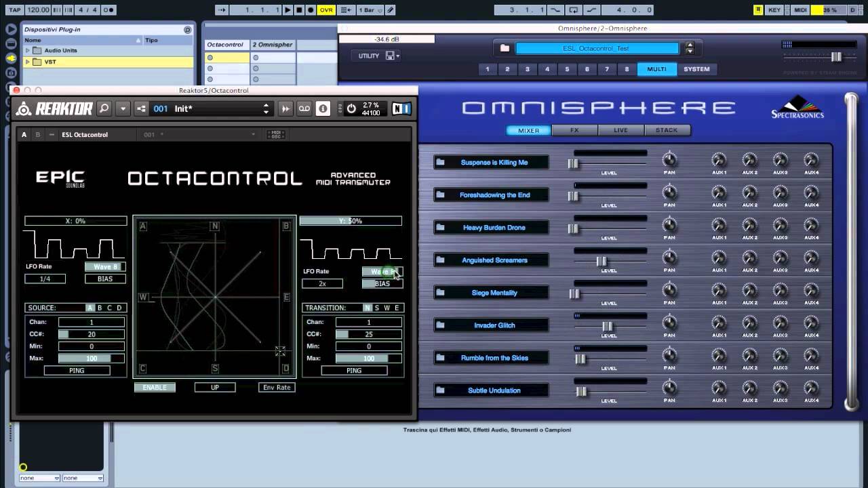Image resolution: width=868 pixels, height=488 pixels.
Task: Click the transition PING button
Action: point(354,371)
